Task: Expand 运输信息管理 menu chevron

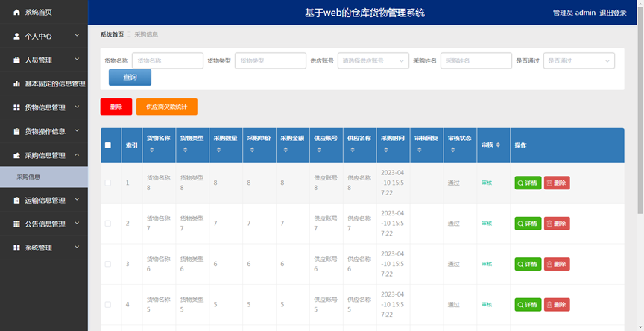Action: tap(77, 200)
